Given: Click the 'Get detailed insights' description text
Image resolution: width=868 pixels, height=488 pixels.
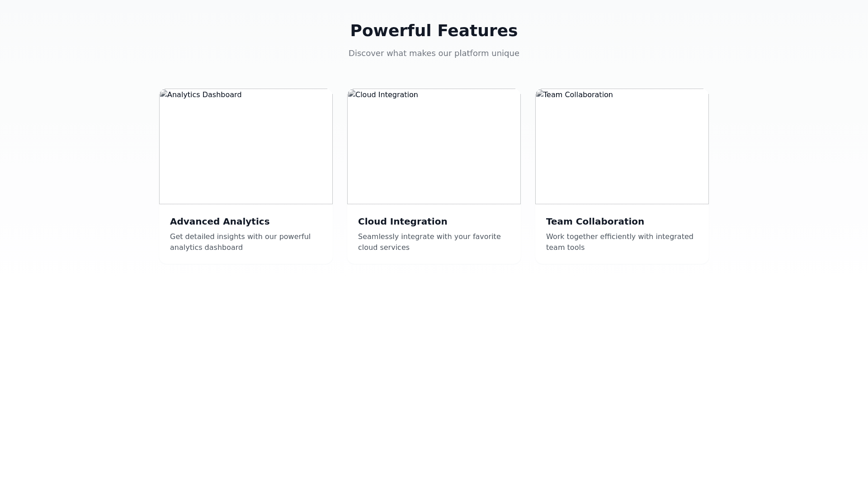Looking at the screenshot, I should 240,237.
